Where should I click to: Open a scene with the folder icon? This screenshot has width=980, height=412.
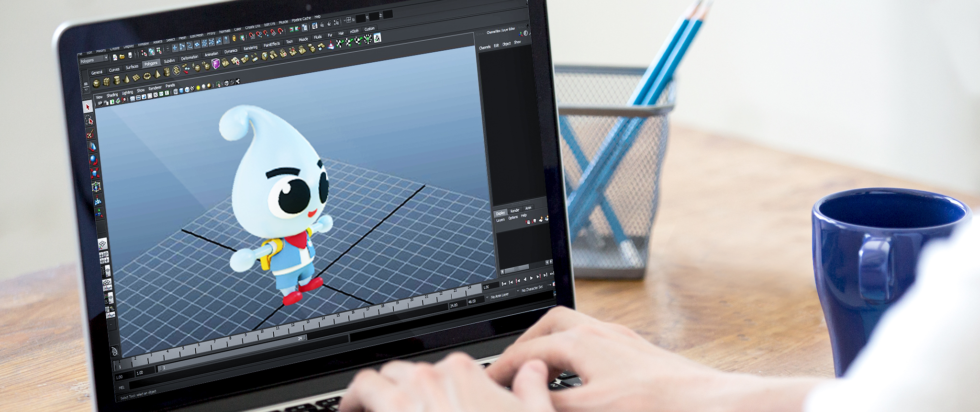pos(122,56)
